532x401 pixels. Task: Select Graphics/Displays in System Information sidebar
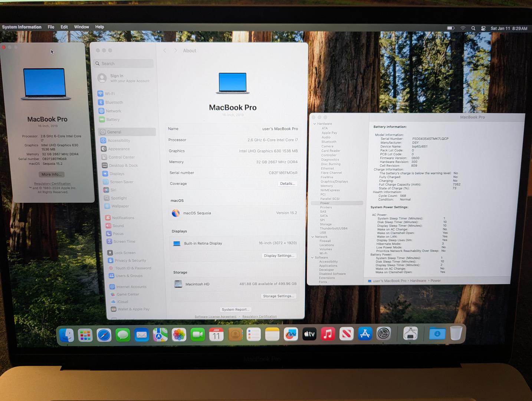(x=334, y=182)
